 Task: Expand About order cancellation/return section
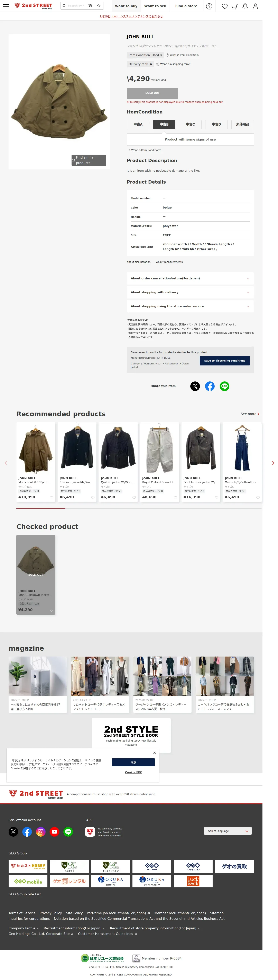click(190, 278)
